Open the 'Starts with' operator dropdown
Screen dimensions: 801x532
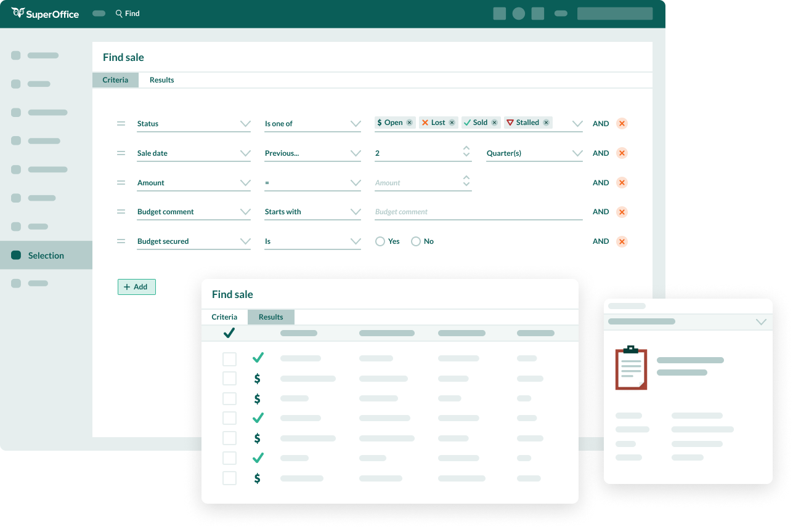pyautogui.click(x=312, y=212)
